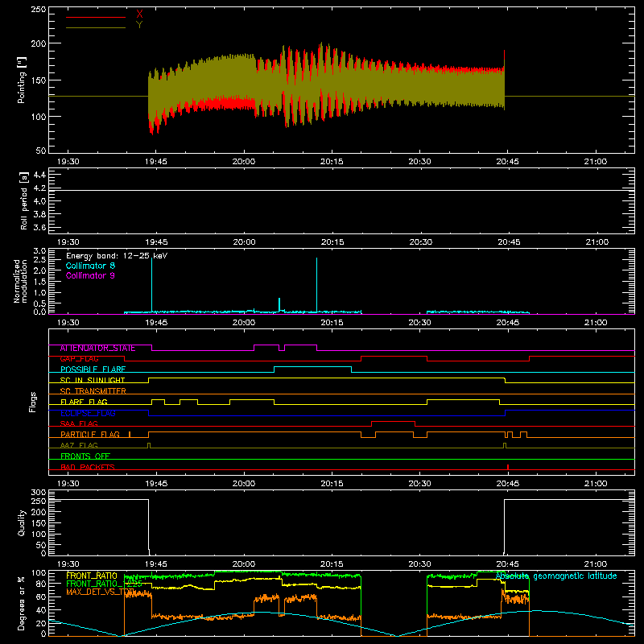Image resolution: width=644 pixels, height=644 pixels.
Task: Click the tall cyan spike near 19:44
Action: click(x=151, y=285)
